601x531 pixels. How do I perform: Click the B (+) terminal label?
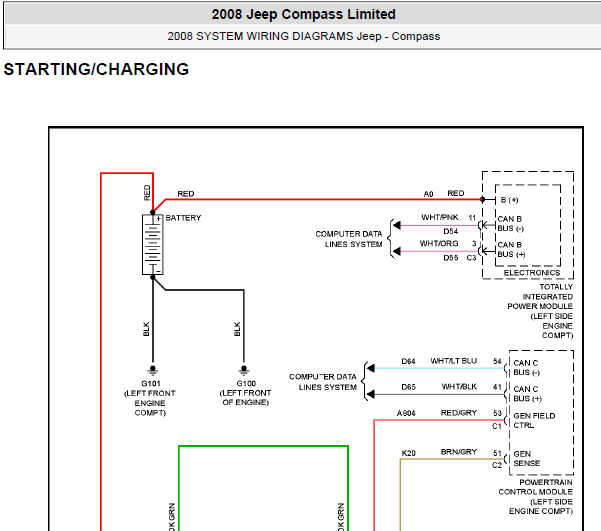point(509,200)
